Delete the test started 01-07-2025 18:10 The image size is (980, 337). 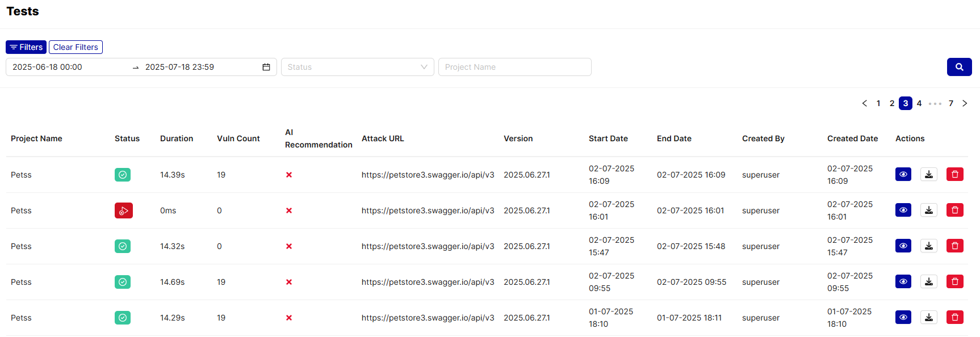click(x=954, y=317)
